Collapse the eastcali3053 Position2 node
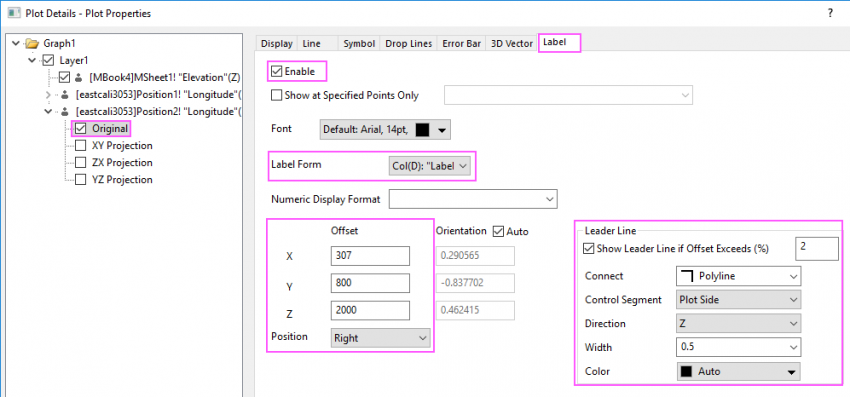Image resolution: width=850 pixels, height=397 pixels. (49, 111)
